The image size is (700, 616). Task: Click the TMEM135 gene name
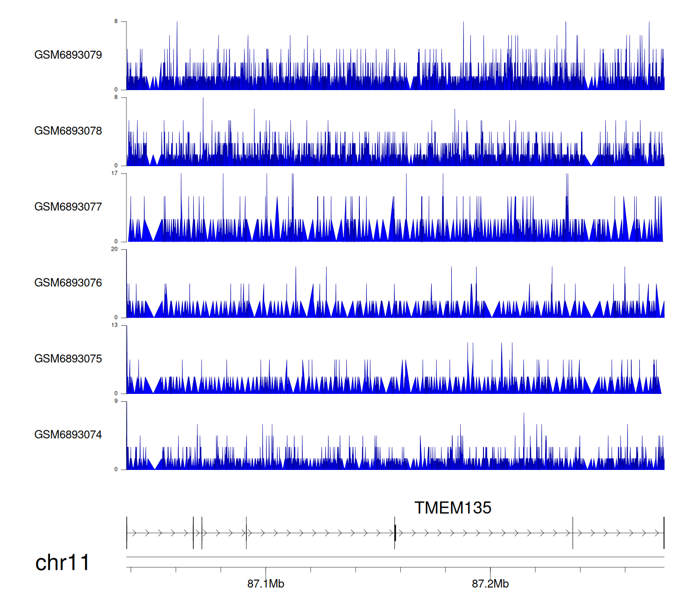(x=453, y=508)
